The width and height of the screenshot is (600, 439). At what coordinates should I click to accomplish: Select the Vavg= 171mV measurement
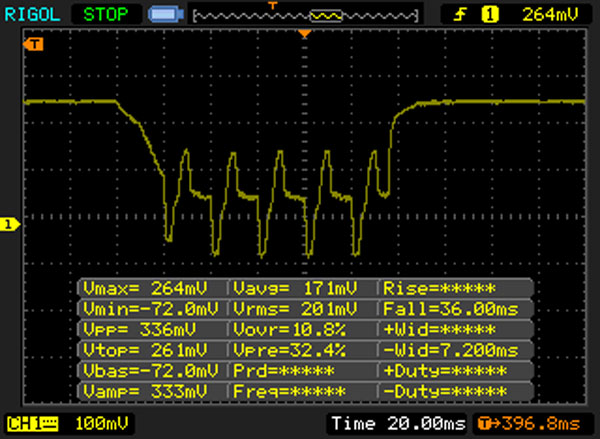303,288
